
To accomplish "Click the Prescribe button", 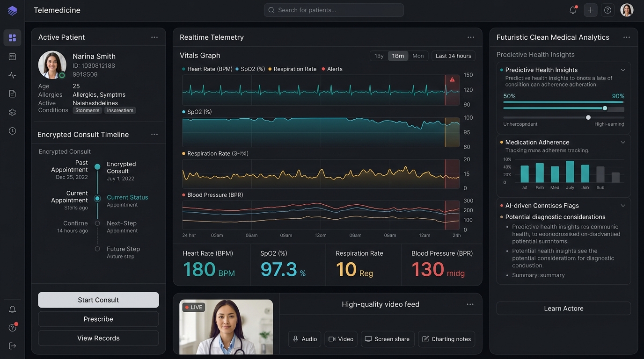I will coord(98,319).
